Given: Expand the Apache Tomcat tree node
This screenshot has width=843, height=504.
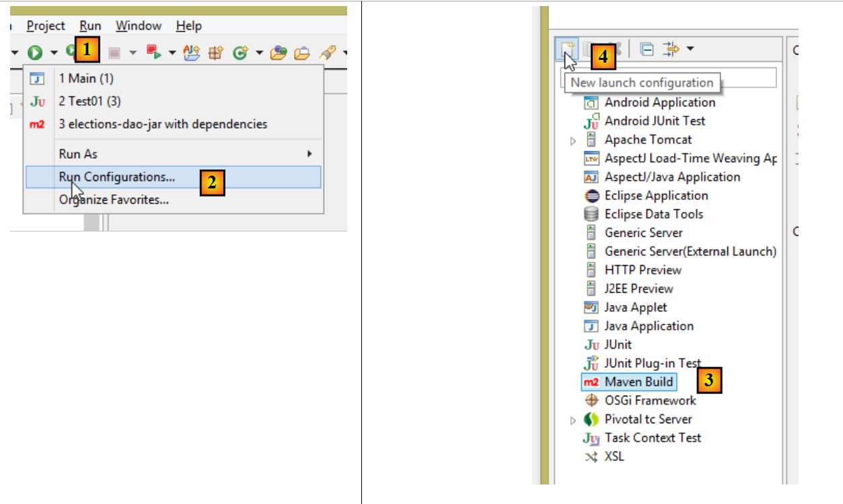Looking at the screenshot, I should [x=573, y=141].
